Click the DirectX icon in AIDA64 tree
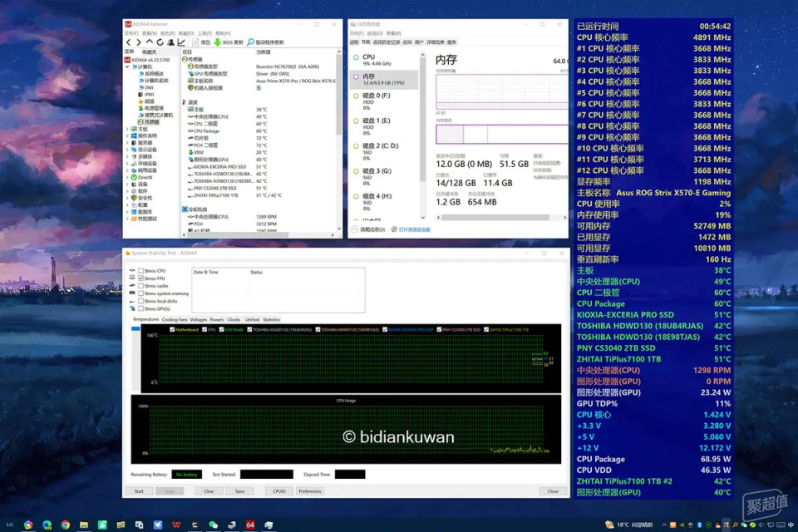 135,177
